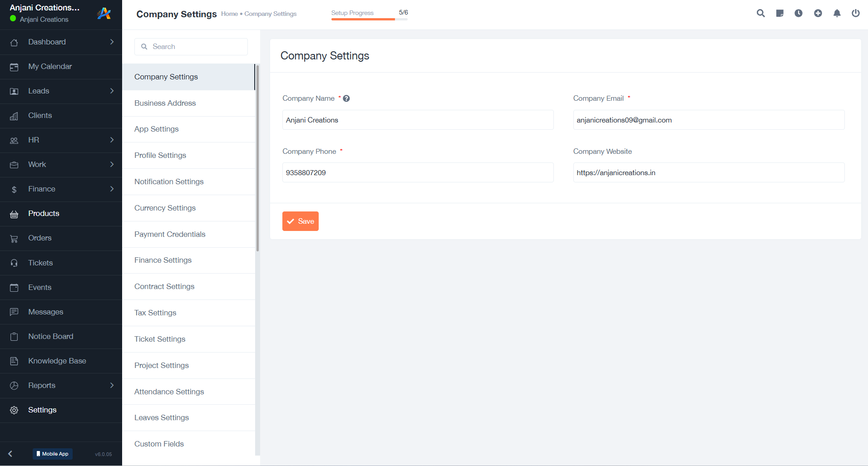Expand the Reports submenu
Image resolution: width=868 pixels, height=466 pixels.
point(112,385)
